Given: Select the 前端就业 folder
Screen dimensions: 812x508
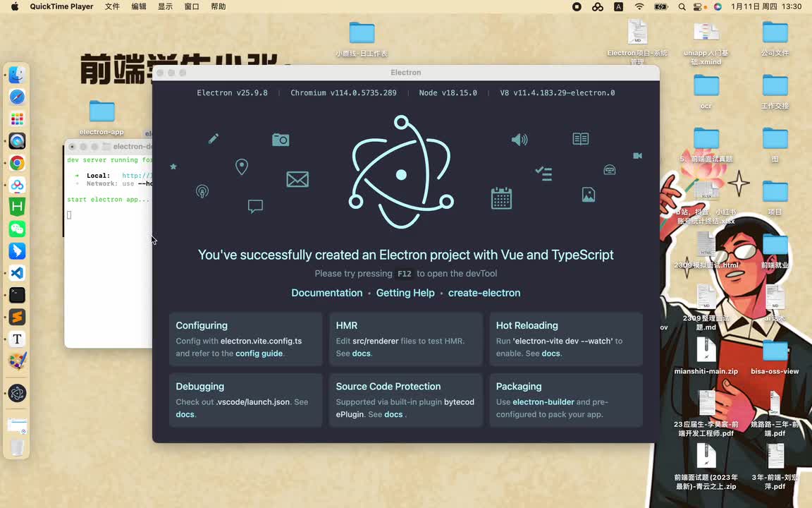Looking at the screenshot, I should click(775, 251).
